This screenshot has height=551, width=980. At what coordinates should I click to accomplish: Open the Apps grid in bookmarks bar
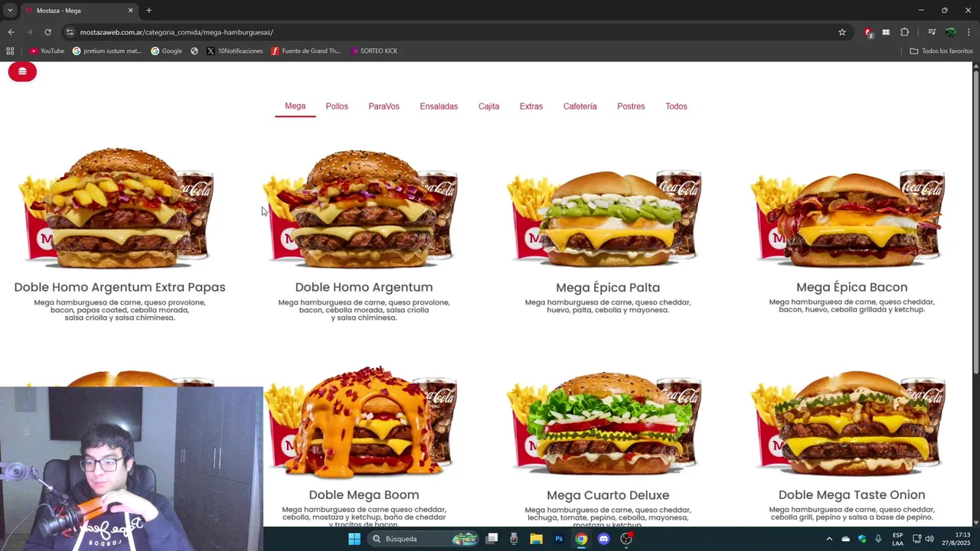10,51
